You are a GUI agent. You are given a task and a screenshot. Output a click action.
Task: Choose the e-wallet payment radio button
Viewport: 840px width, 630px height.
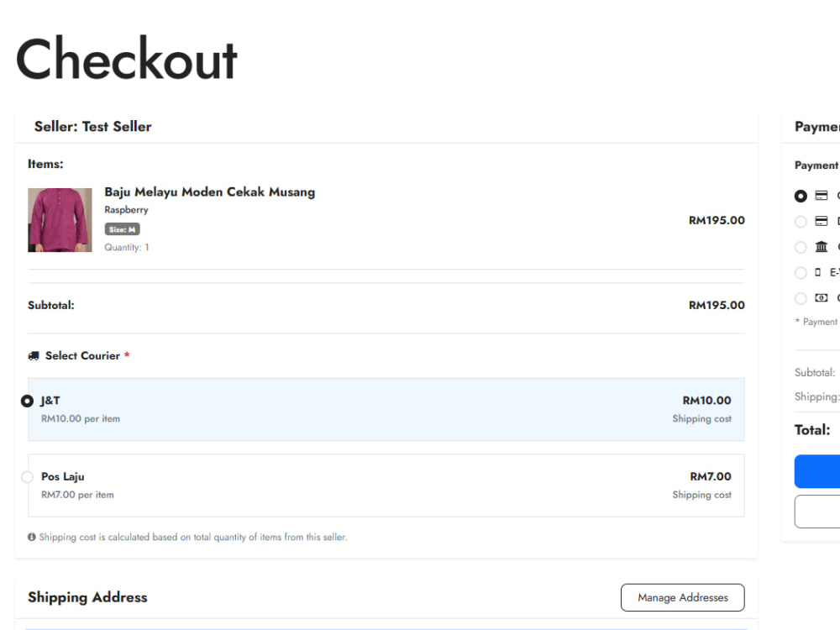coord(801,273)
